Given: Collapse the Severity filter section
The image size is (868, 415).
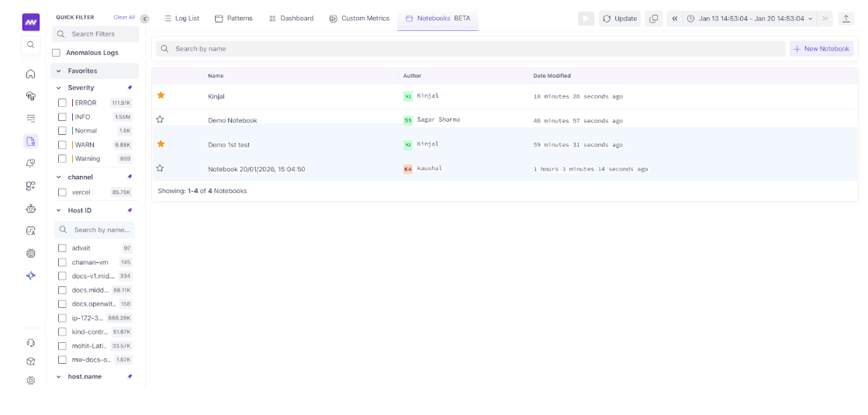Looking at the screenshot, I should 58,88.
